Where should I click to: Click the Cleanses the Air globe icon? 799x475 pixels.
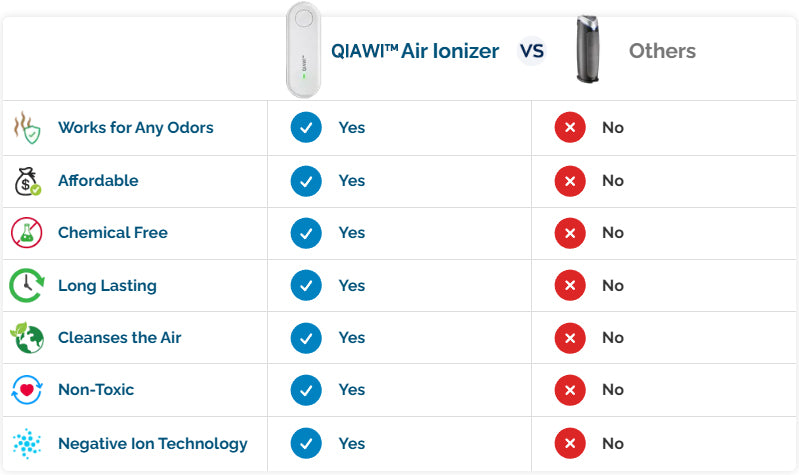click(27, 338)
